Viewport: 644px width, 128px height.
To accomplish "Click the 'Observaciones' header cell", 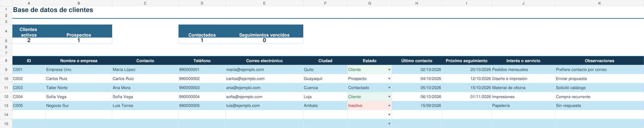I will coord(600,61).
